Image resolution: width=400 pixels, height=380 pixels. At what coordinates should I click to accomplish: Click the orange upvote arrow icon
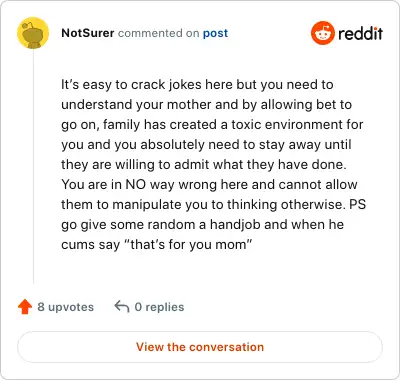pyautogui.click(x=25, y=307)
